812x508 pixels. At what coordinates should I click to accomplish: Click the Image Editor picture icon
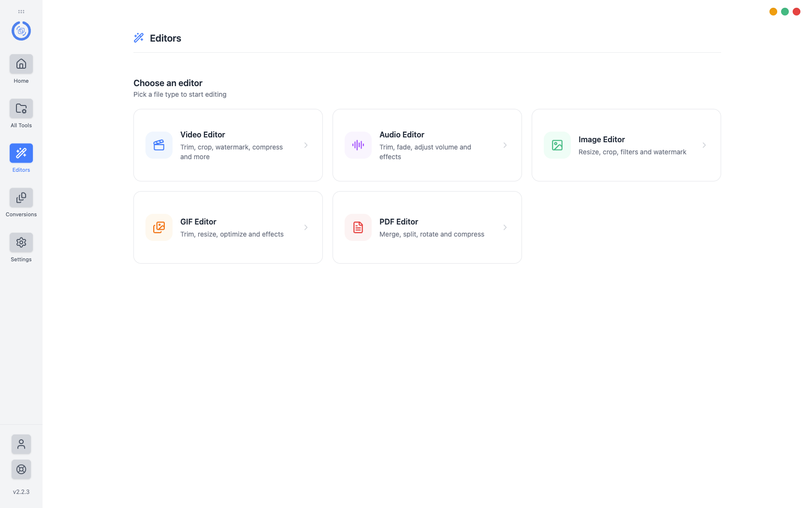tap(557, 145)
